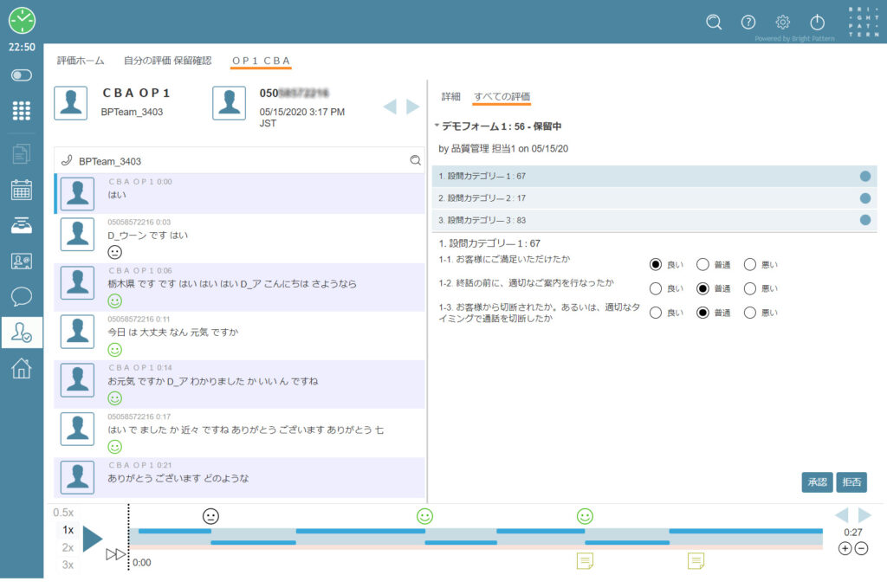
Task: Click the customer 050 avatar in header
Action: [x=229, y=103]
